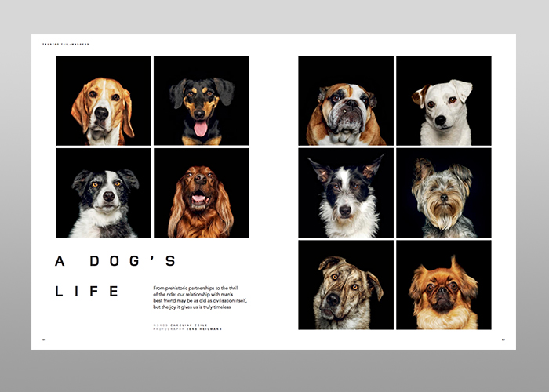Viewport: 549px width, 392px height.
Task: Click the right page number at bottom
Action: pos(504,339)
